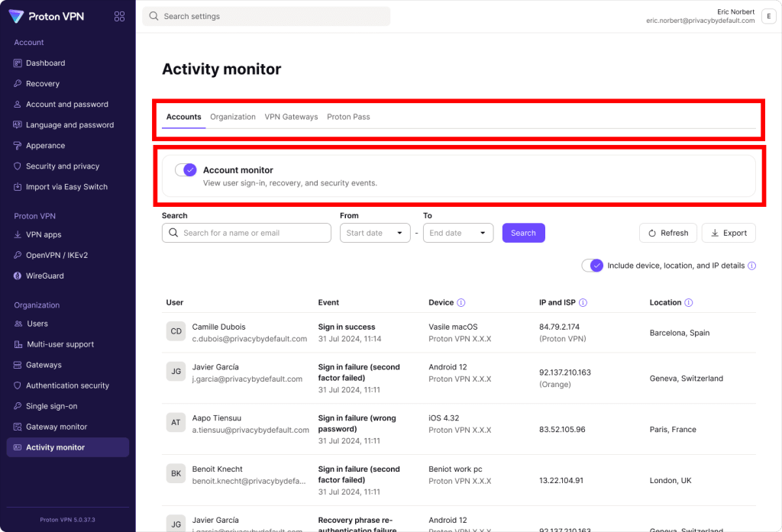This screenshot has width=782, height=532.
Task: Click the VPN apps download icon
Action: pyautogui.click(x=18, y=234)
